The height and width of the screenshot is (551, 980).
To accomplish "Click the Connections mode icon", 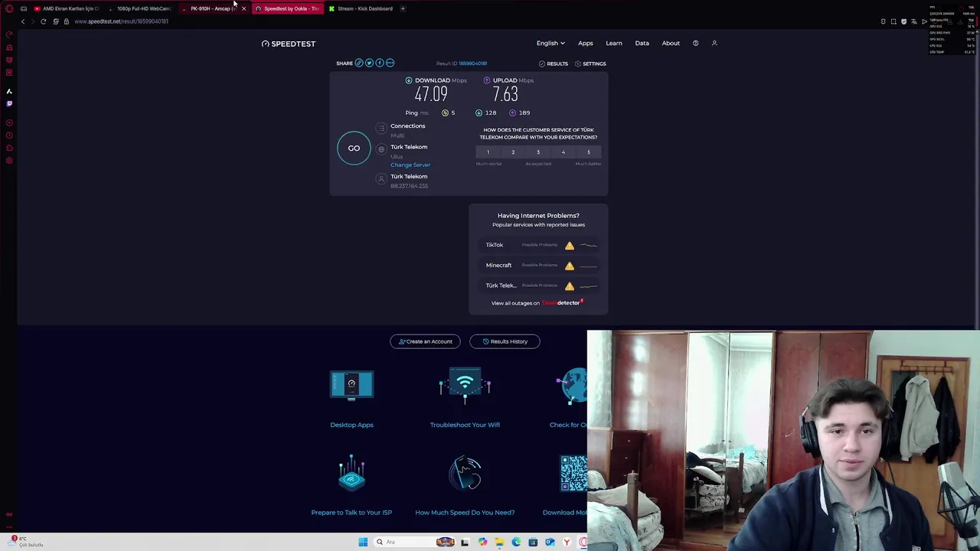I will click(x=381, y=129).
